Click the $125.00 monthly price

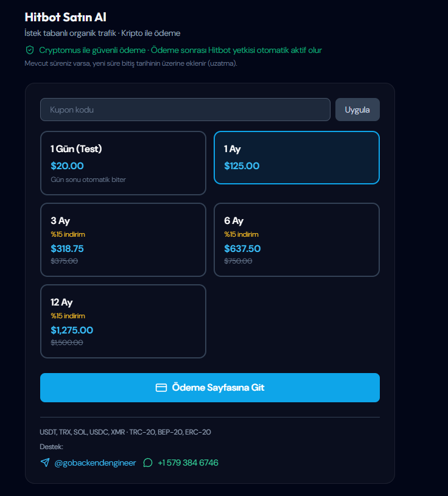(x=242, y=166)
